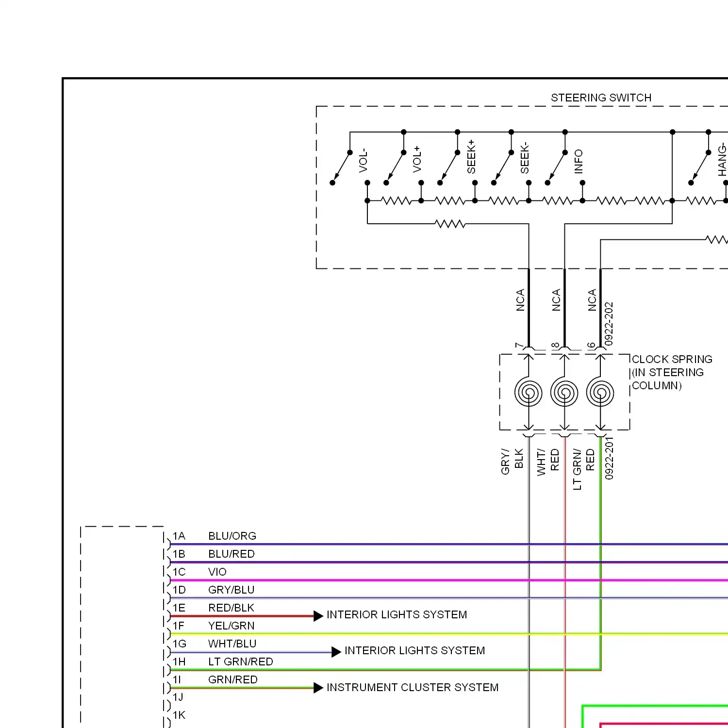Click the vertical LT GRN/RED wire label
728x728 pixels.
point(584,469)
